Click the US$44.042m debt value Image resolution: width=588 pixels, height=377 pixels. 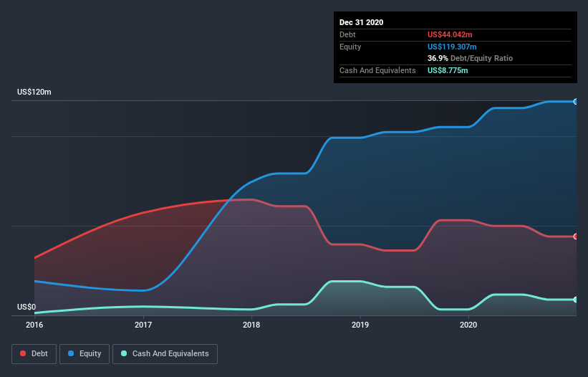point(450,34)
